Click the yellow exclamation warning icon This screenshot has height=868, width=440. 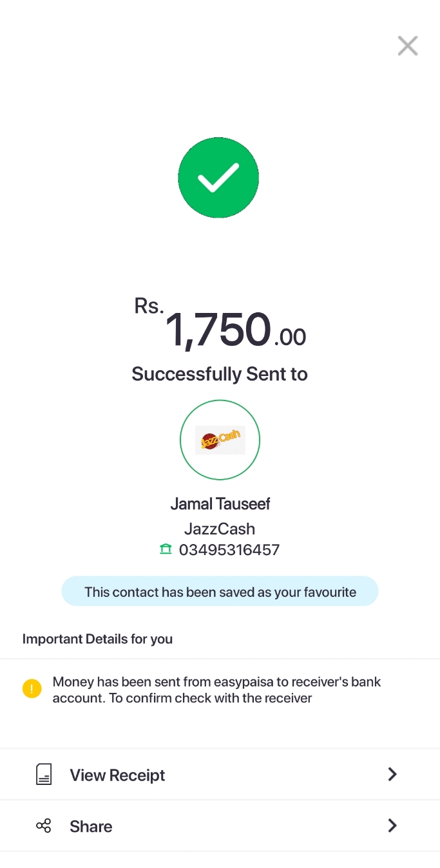pyautogui.click(x=32, y=689)
